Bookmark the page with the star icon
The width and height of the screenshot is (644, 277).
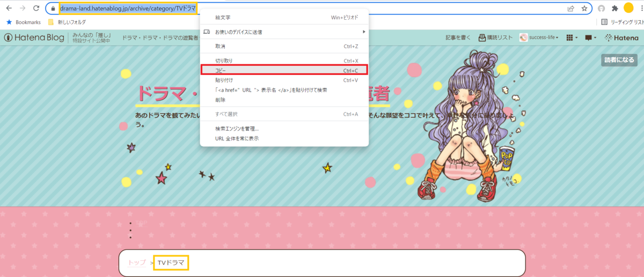584,9
